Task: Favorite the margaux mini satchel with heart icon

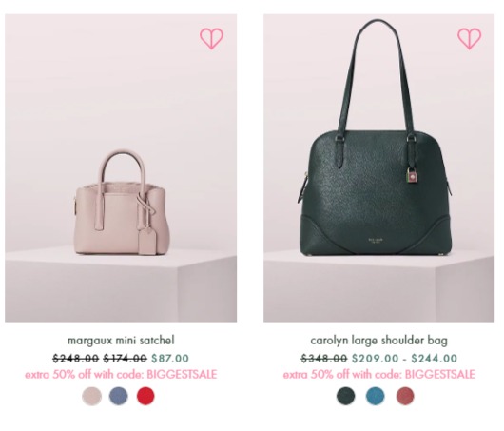Action: [211, 39]
